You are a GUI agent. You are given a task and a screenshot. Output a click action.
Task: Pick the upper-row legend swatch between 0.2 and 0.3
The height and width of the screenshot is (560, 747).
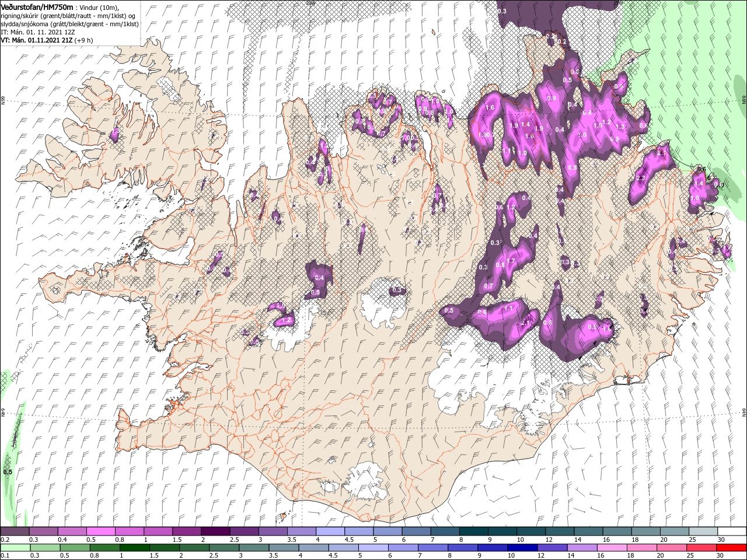(15, 531)
